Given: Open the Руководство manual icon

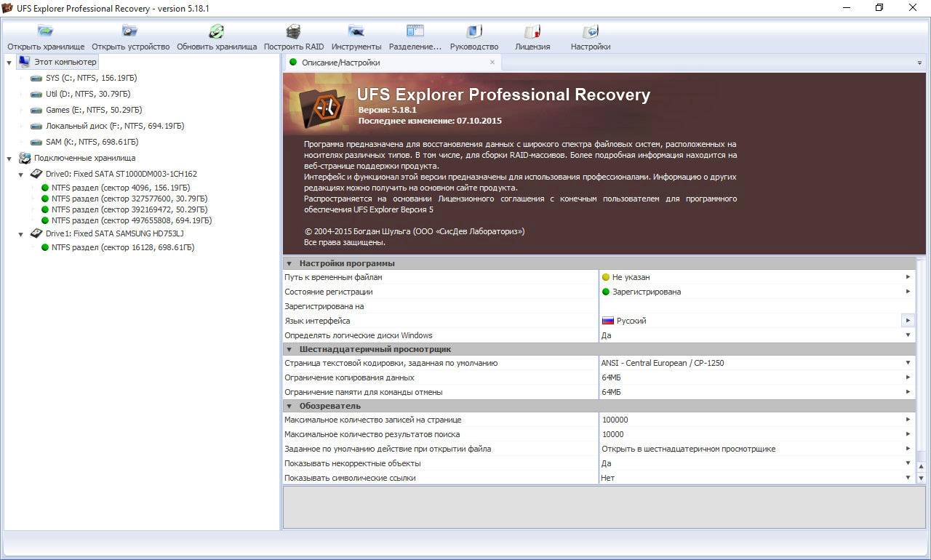Looking at the screenshot, I should 474,31.
